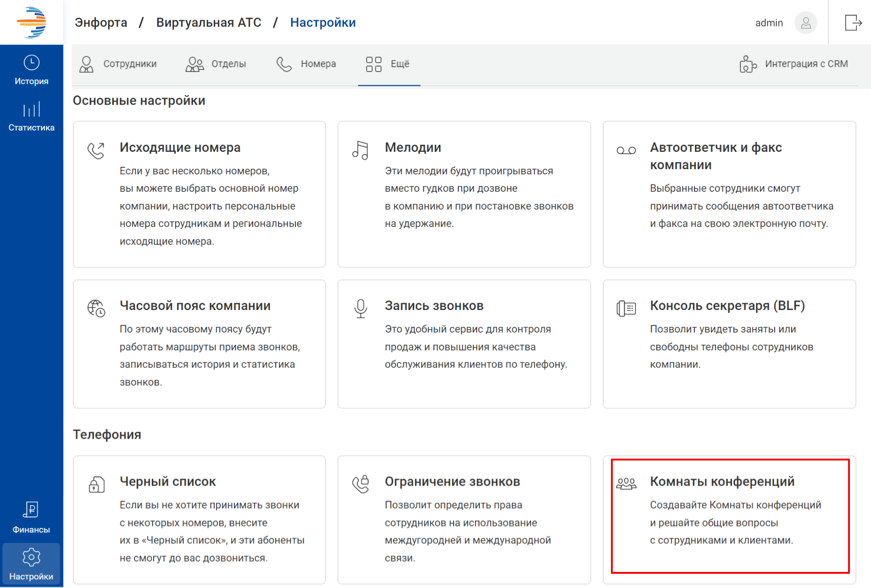Click the Основные настройки heading

[139, 100]
